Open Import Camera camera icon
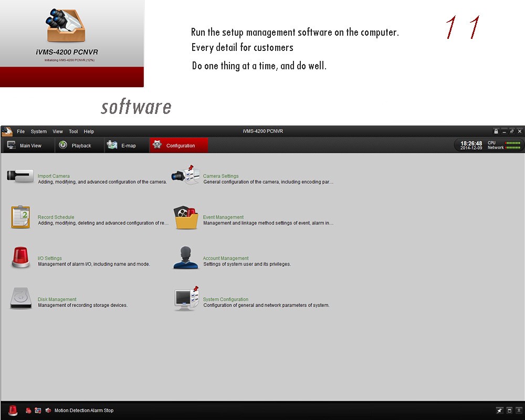This screenshot has width=525, height=420. 20,176
